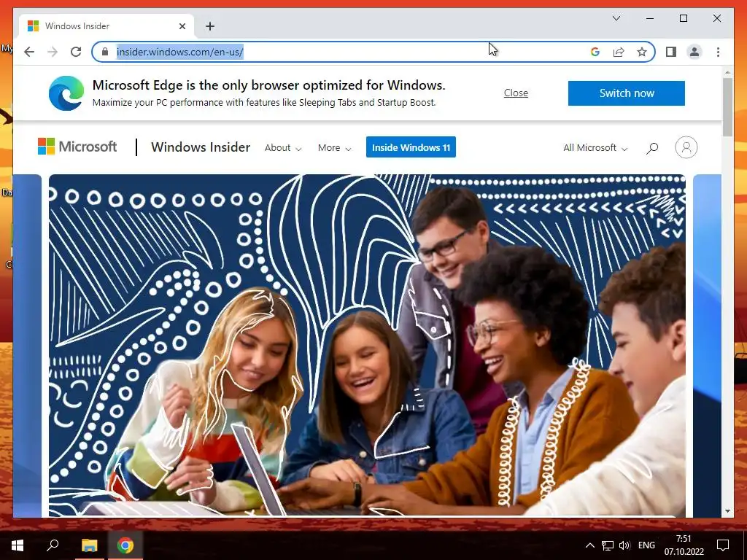Click the scrollbar down arrow
This screenshot has height=560, width=747.
click(x=727, y=511)
